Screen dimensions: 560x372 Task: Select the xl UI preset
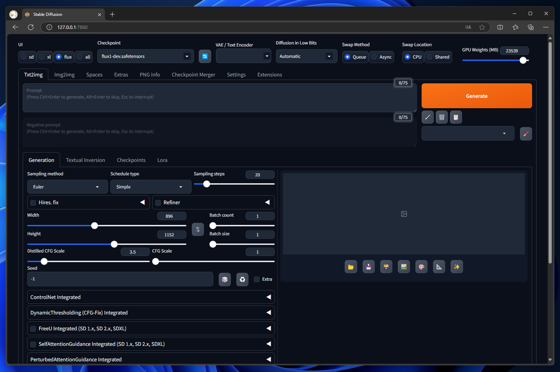coord(45,57)
